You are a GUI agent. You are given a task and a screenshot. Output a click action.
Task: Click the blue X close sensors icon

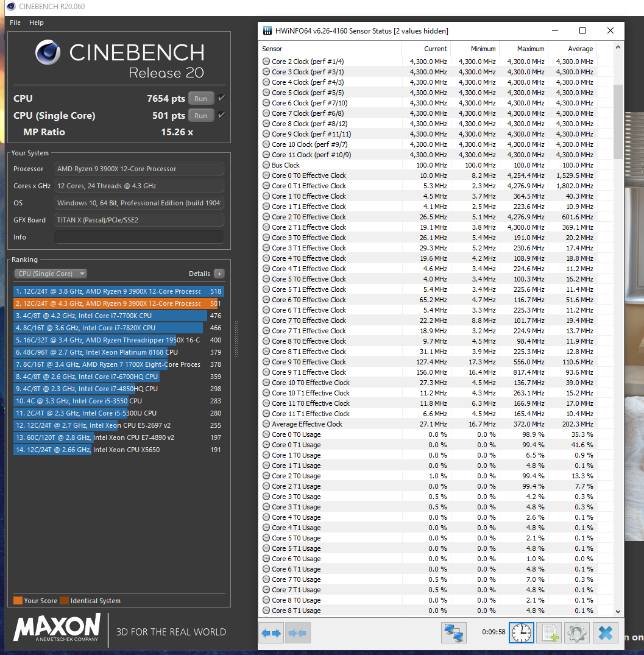[x=605, y=633]
